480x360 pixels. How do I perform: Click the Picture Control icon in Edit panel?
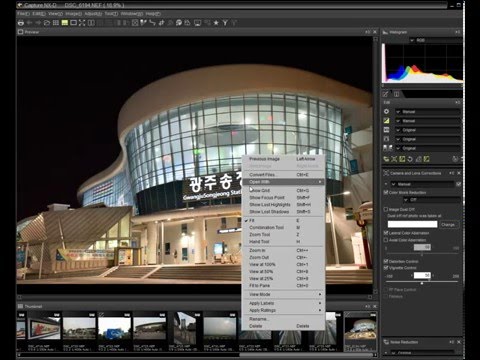[x=387, y=130]
